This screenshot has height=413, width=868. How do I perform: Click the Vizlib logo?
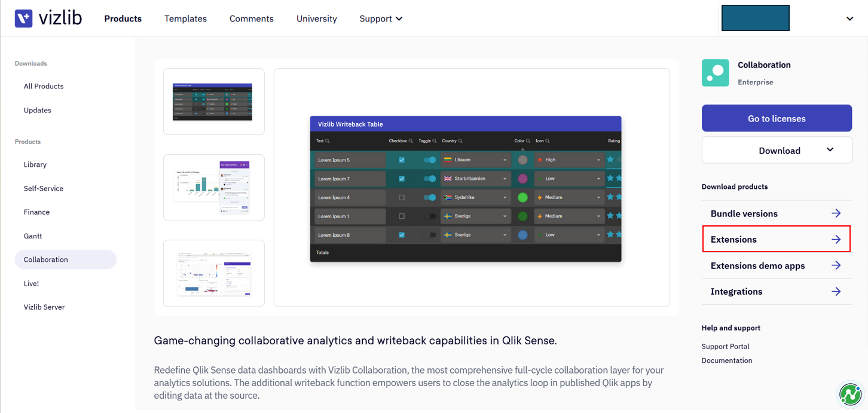[48, 19]
